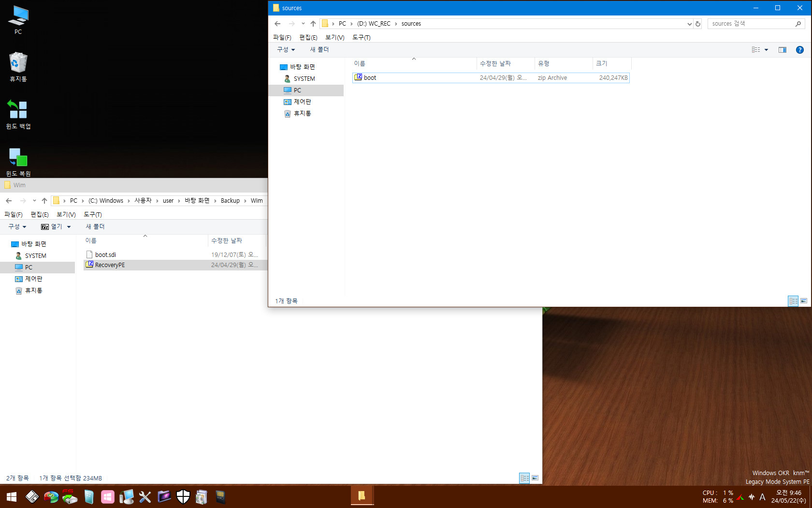Viewport: 812px width, 508px height.
Task: Sort by 수정한 날짜 column in Wim window
Action: point(237,241)
